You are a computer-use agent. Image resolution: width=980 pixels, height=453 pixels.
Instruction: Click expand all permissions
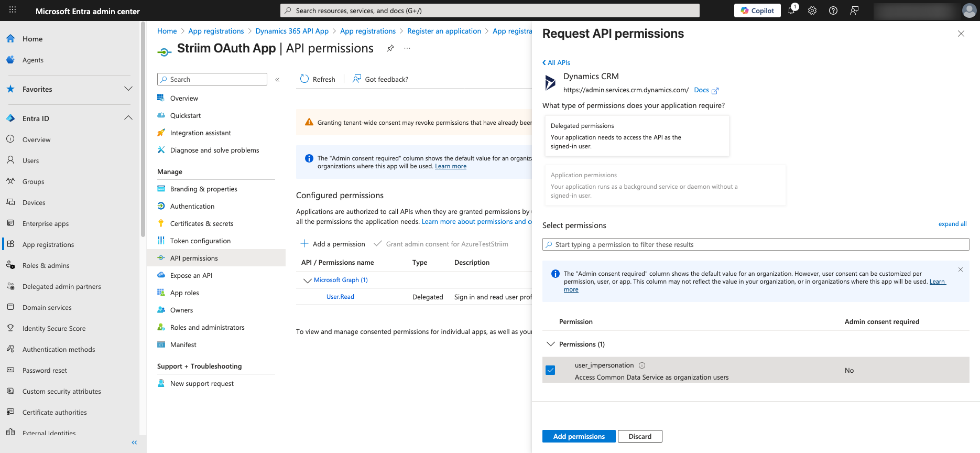[x=952, y=224]
